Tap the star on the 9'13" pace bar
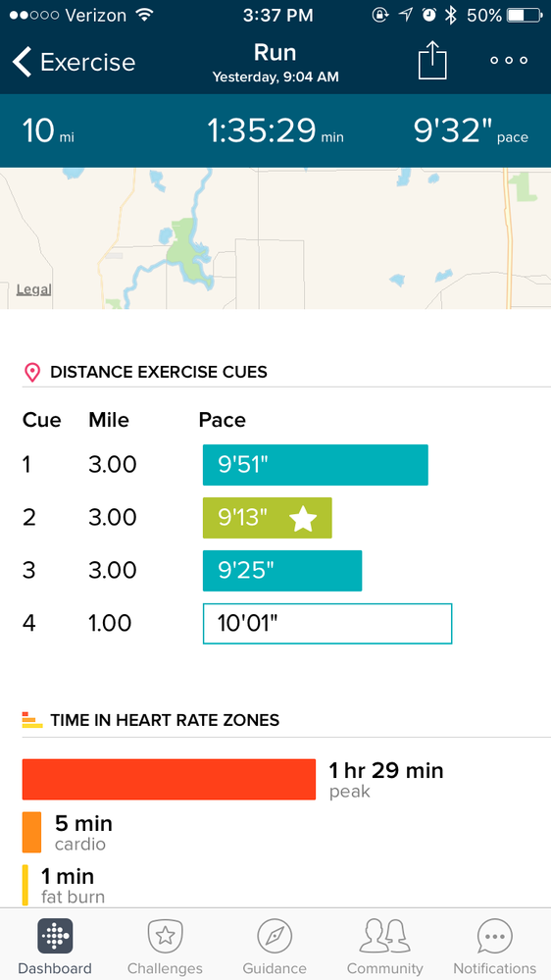551x980 pixels. point(304,518)
